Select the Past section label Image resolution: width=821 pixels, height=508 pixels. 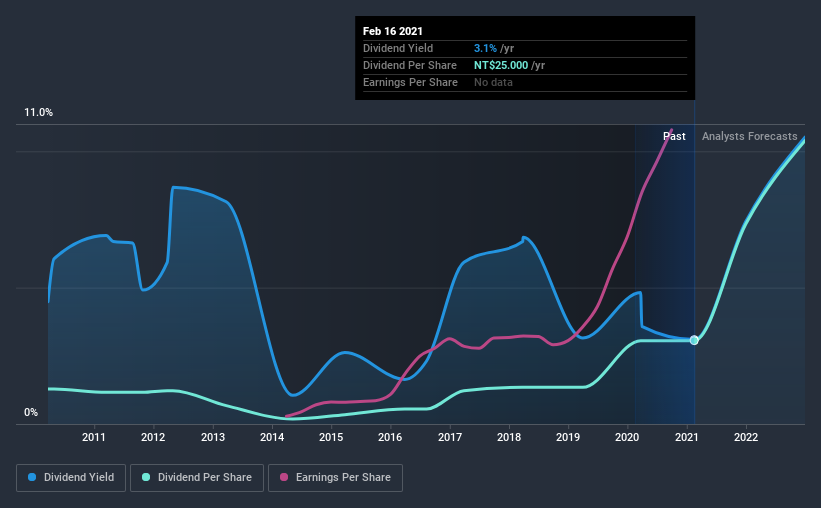coord(674,136)
